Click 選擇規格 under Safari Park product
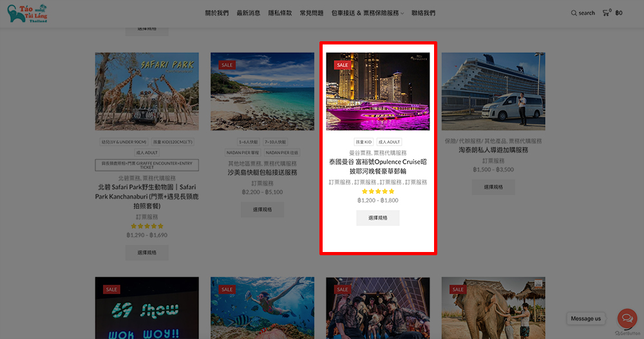Viewport: 644px width, 339px height. pos(147,253)
